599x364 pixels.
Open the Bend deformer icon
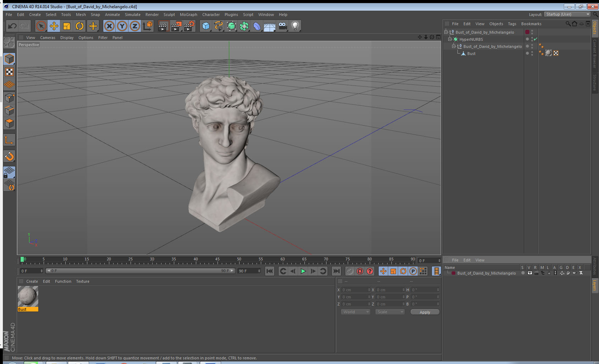coord(257,26)
